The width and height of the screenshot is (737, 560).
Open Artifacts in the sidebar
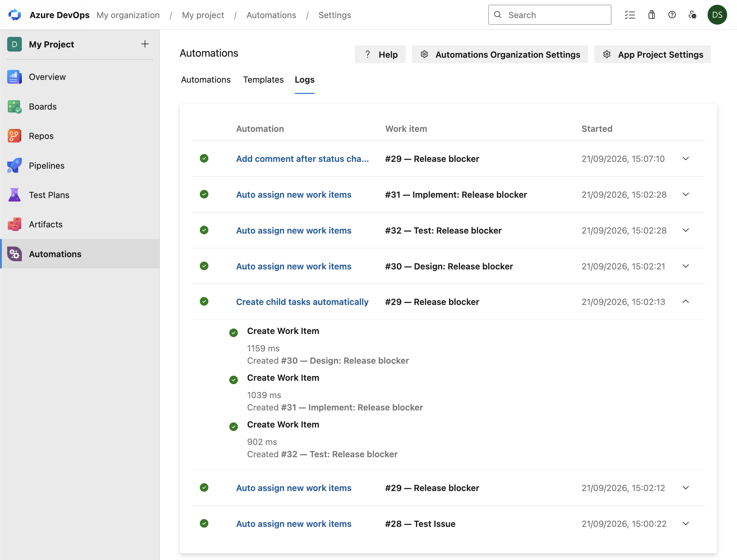pyautogui.click(x=80, y=224)
